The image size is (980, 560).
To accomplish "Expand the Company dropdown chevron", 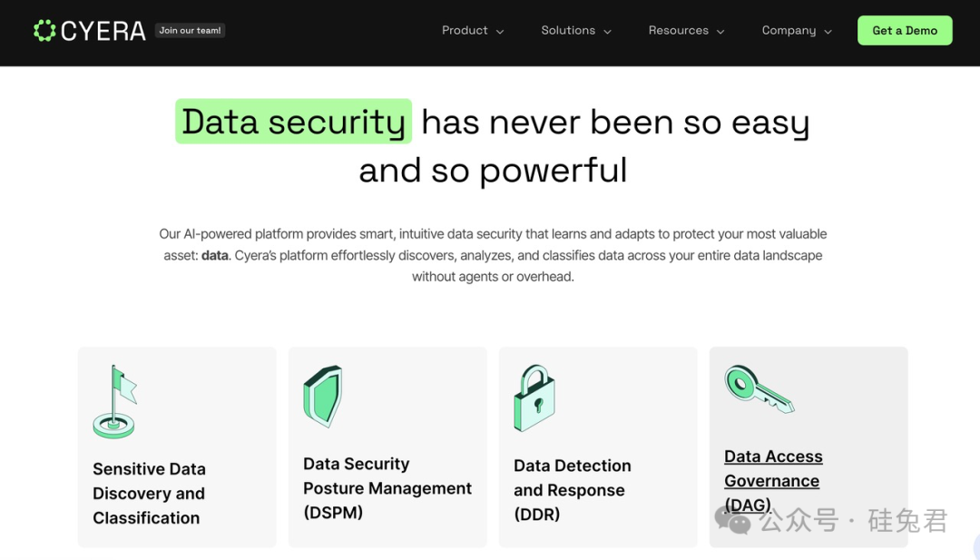I will coord(828,32).
